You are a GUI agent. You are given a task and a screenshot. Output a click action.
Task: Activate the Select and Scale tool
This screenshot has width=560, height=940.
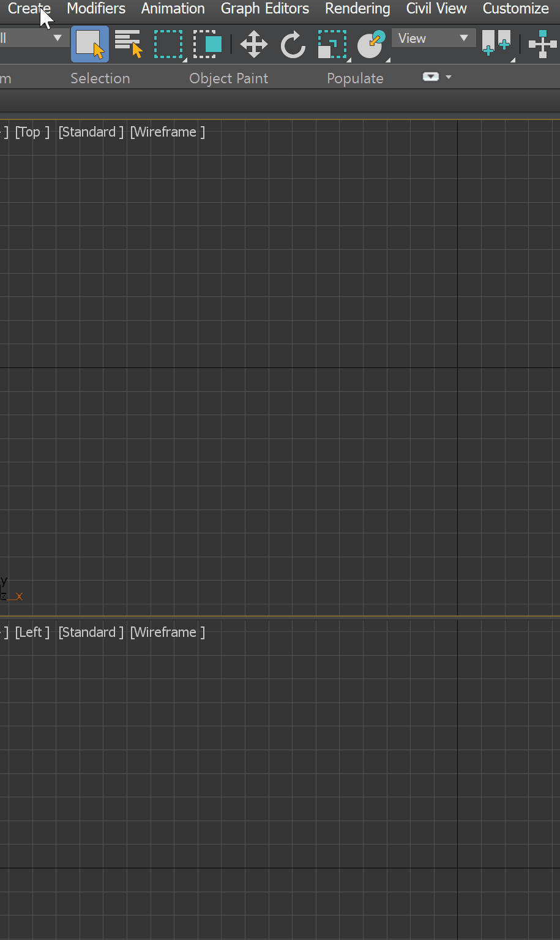tap(331, 43)
